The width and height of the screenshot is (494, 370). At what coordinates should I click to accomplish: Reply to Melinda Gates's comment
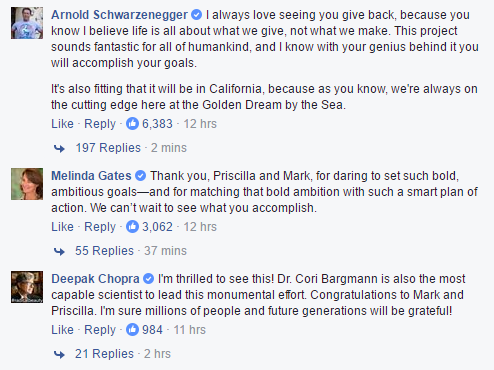[x=100, y=227]
